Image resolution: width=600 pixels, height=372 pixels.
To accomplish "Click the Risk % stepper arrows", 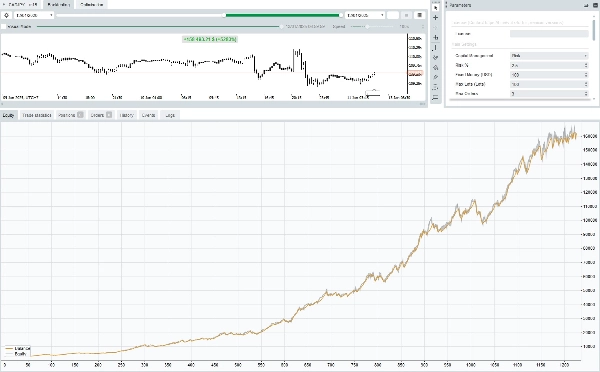I will pyautogui.click(x=586, y=65).
